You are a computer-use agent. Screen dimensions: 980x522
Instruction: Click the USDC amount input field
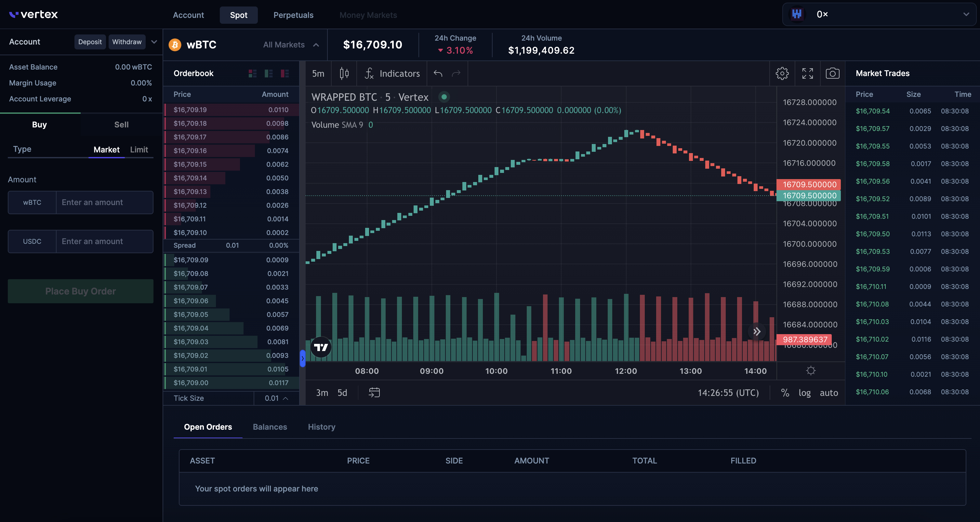pyautogui.click(x=105, y=241)
